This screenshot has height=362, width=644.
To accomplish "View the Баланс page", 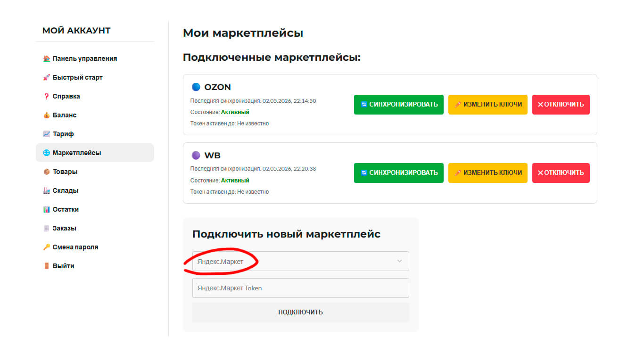I will pos(95,115).
